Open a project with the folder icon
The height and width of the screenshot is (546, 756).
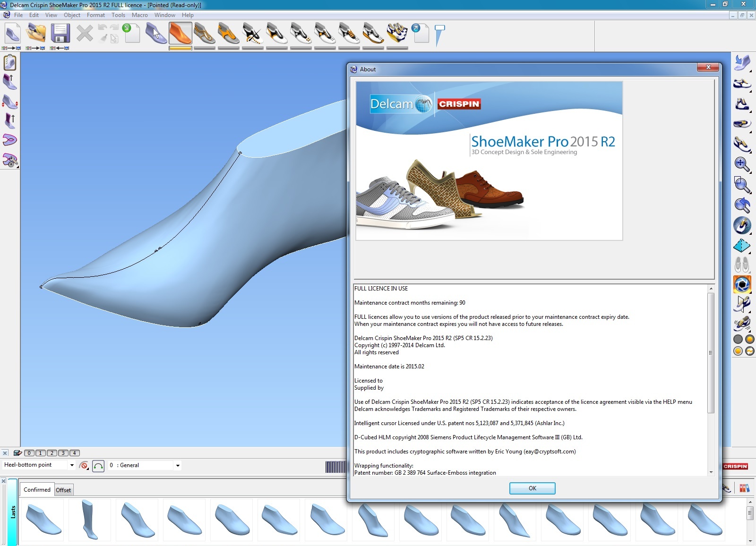click(36, 33)
